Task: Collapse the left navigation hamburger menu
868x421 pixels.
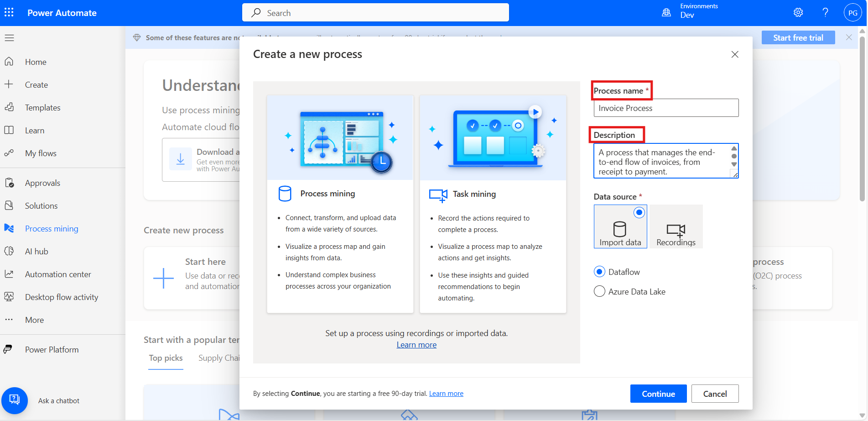Action: coord(9,38)
